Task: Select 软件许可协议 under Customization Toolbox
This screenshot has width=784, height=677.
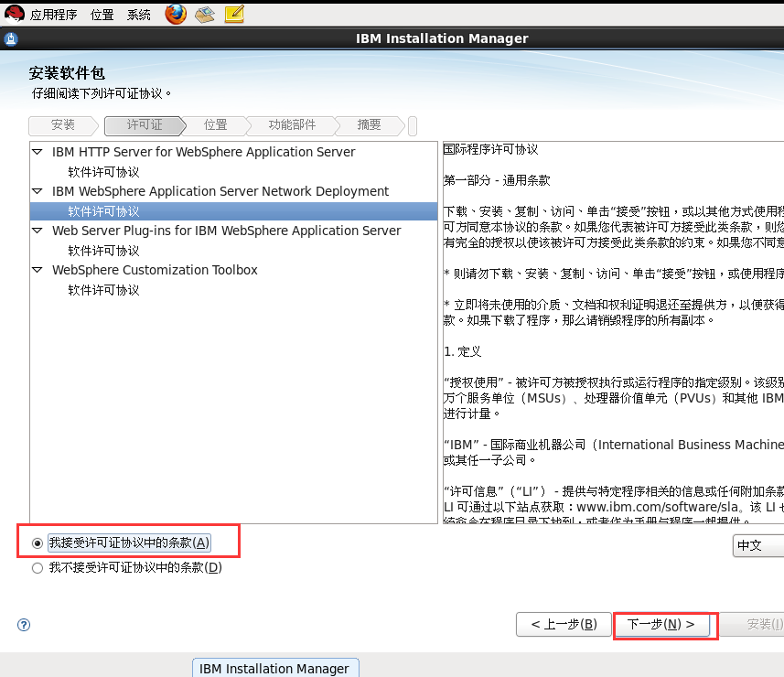Action: (103, 291)
